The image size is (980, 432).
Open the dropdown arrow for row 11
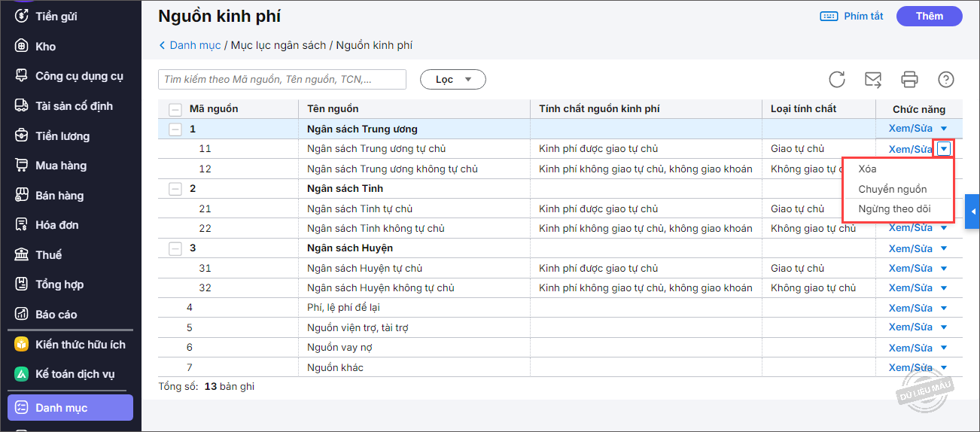click(x=944, y=149)
